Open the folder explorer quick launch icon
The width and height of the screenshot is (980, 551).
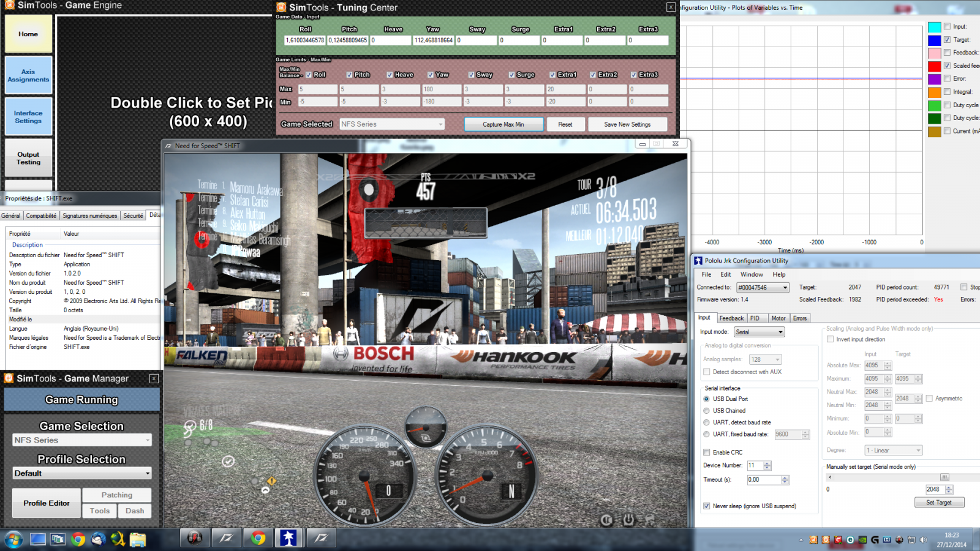pos(138,539)
